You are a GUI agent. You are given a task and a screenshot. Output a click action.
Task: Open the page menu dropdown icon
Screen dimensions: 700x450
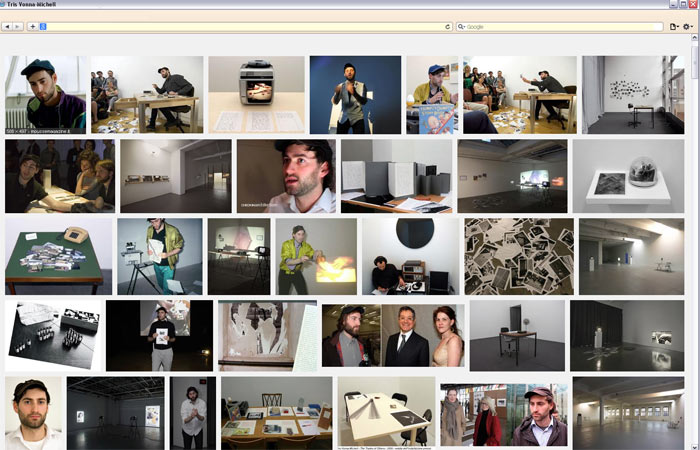click(675, 27)
